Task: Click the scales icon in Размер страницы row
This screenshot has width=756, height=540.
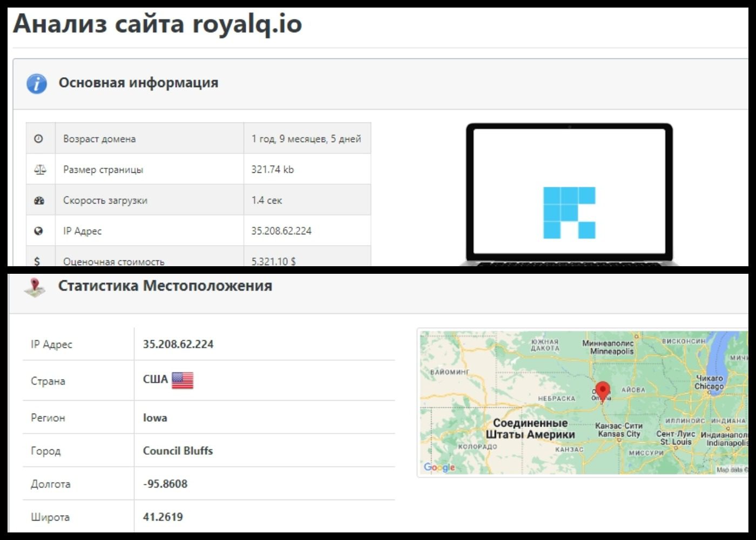Action: (x=40, y=170)
